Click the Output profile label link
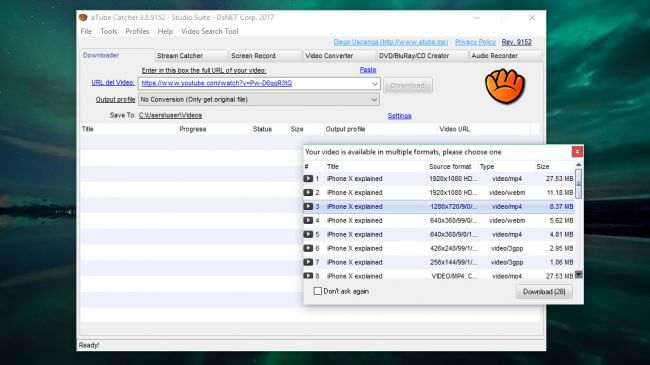The width and height of the screenshot is (650, 365). click(115, 100)
